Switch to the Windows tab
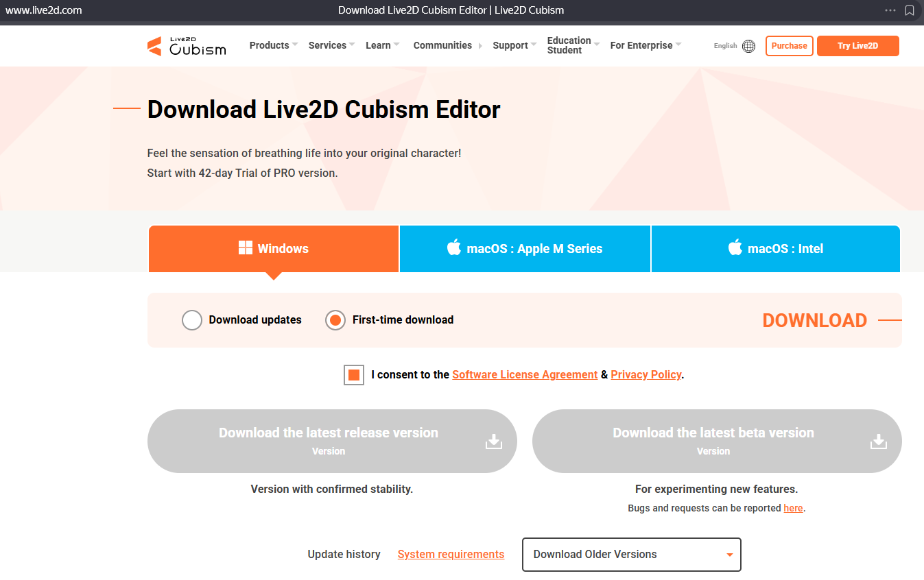Screen dimensions: 924x580 [274, 249]
